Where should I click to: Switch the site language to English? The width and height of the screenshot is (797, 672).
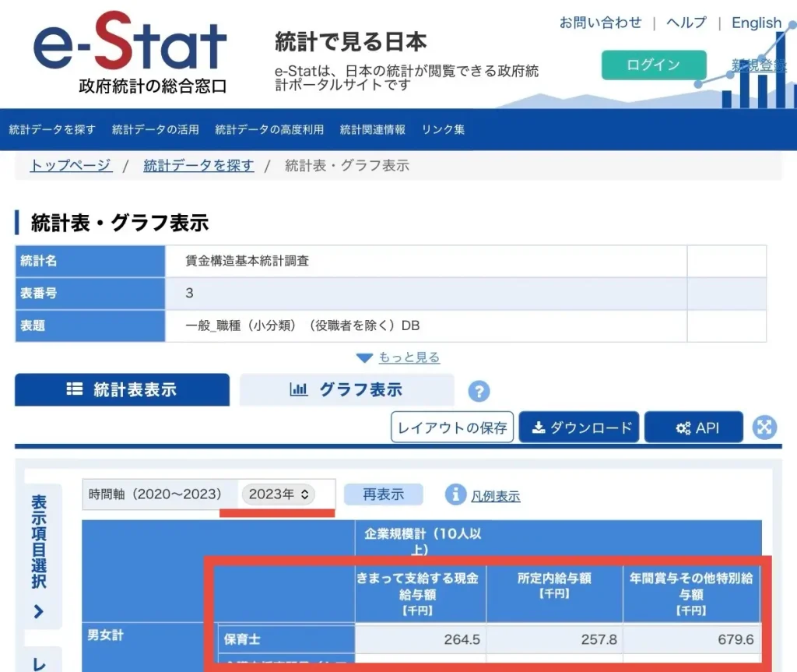coord(756,23)
